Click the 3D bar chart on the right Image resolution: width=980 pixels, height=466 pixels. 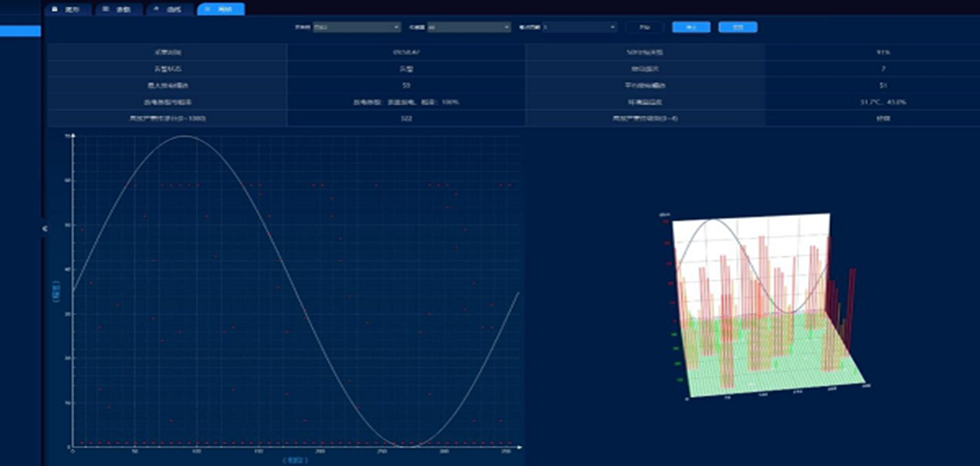[x=765, y=309]
